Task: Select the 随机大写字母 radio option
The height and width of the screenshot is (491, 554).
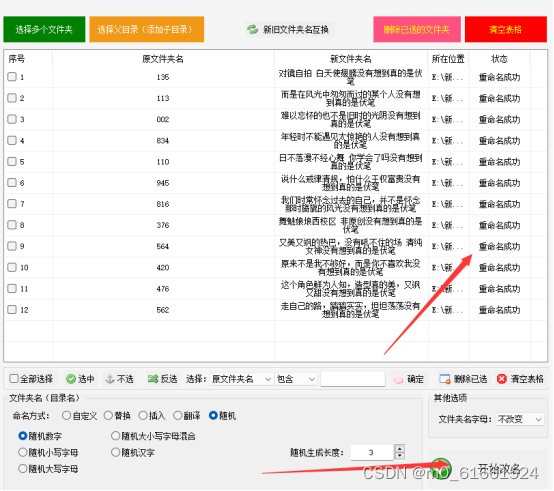Action: point(23,469)
